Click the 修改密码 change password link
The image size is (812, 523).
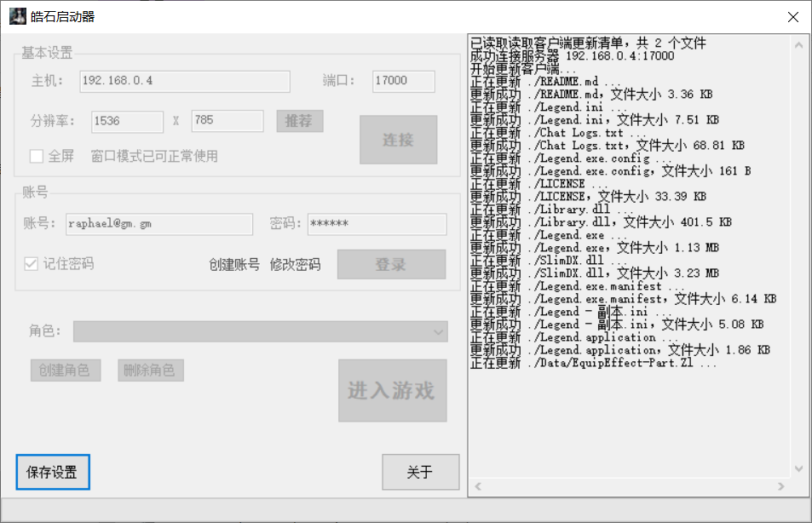pyautogui.click(x=296, y=265)
